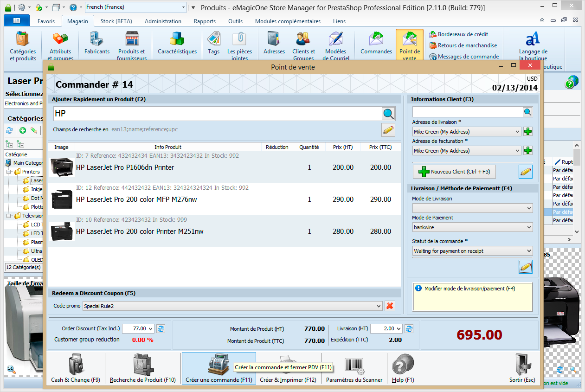Open the Livraison (HT) value dropdown
Image resolution: width=585 pixels, height=392 pixels.
(399, 328)
